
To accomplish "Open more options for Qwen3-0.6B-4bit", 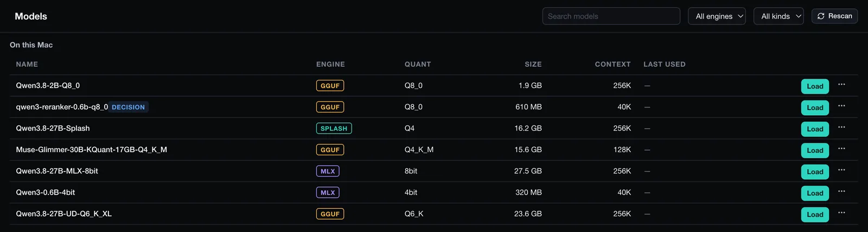I will tap(841, 191).
